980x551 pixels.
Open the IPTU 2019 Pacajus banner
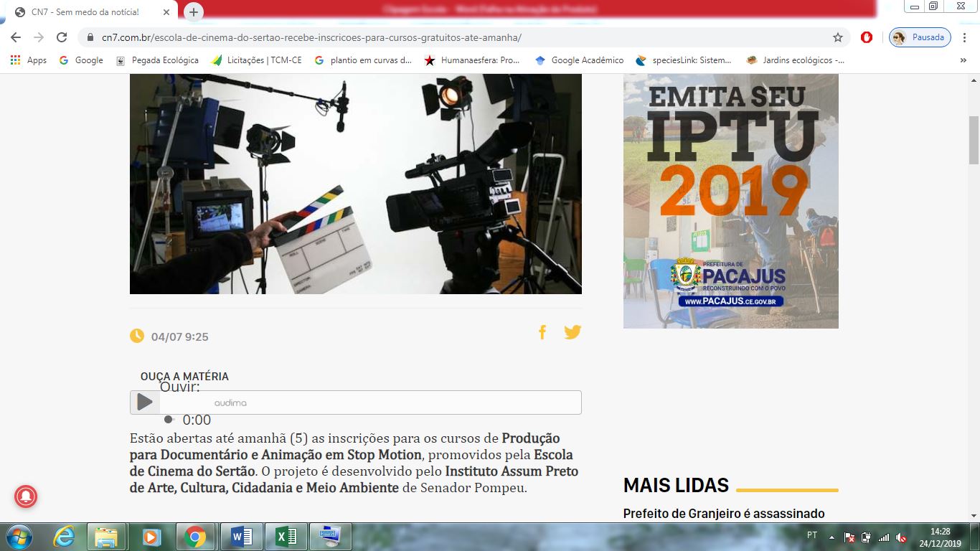[x=730, y=201]
